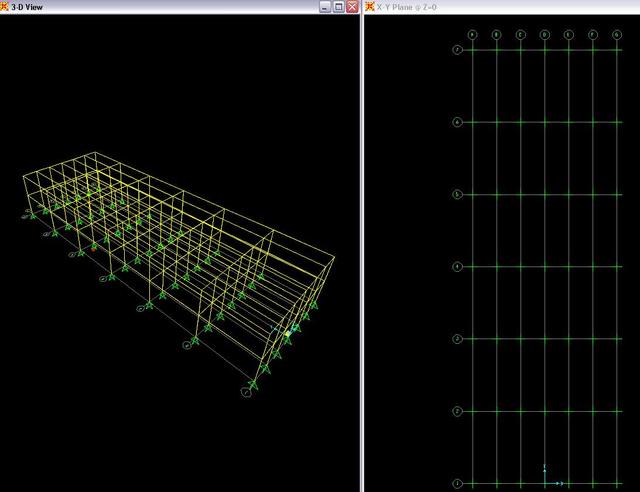Close the 3-D View window
The width and height of the screenshot is (640, 492).
point(352,7)
